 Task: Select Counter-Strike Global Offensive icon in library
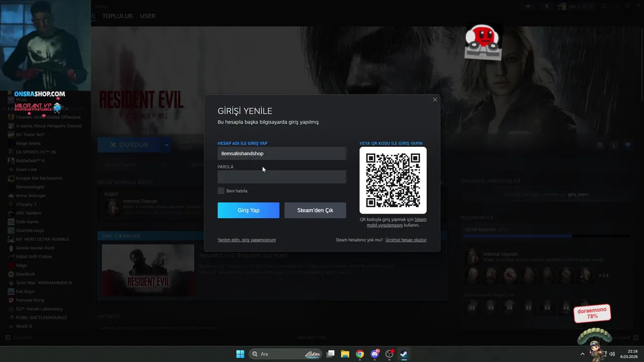(11, 117)
